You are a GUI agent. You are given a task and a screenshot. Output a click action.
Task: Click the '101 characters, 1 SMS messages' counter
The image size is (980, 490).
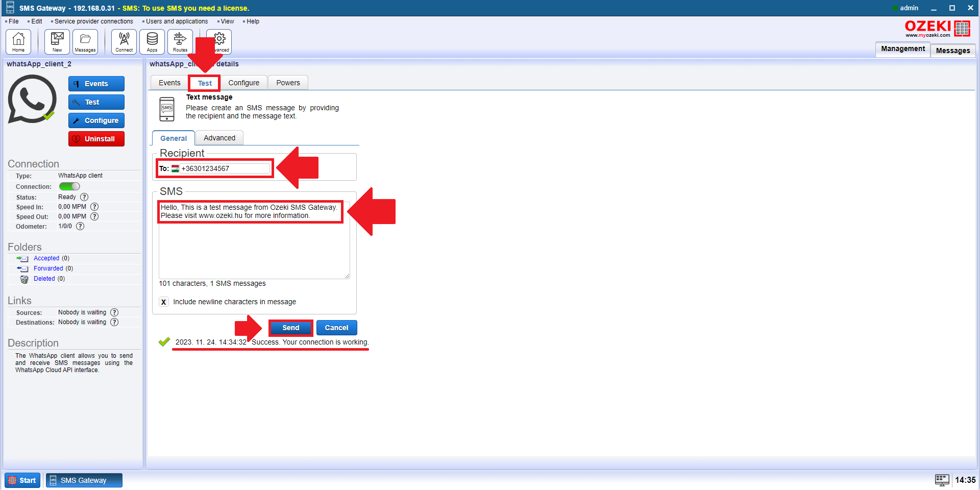point(212,283)
